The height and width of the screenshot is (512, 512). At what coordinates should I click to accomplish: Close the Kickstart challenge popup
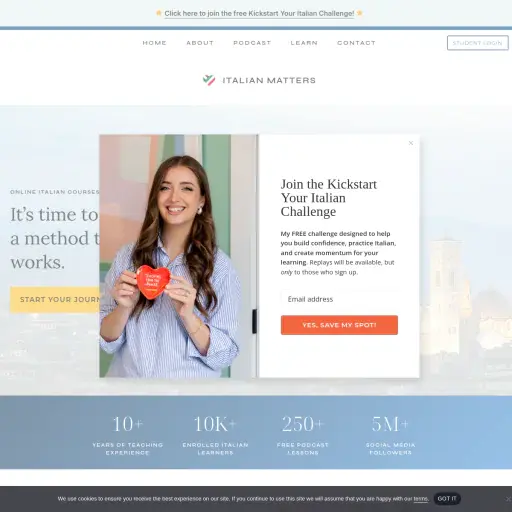click(411, 143)
